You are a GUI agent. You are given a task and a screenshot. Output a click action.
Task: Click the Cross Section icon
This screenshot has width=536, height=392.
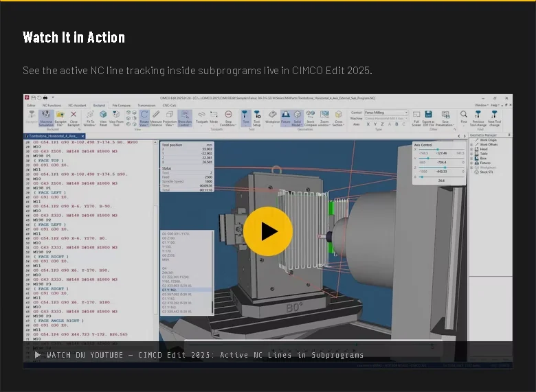point(338,118)
